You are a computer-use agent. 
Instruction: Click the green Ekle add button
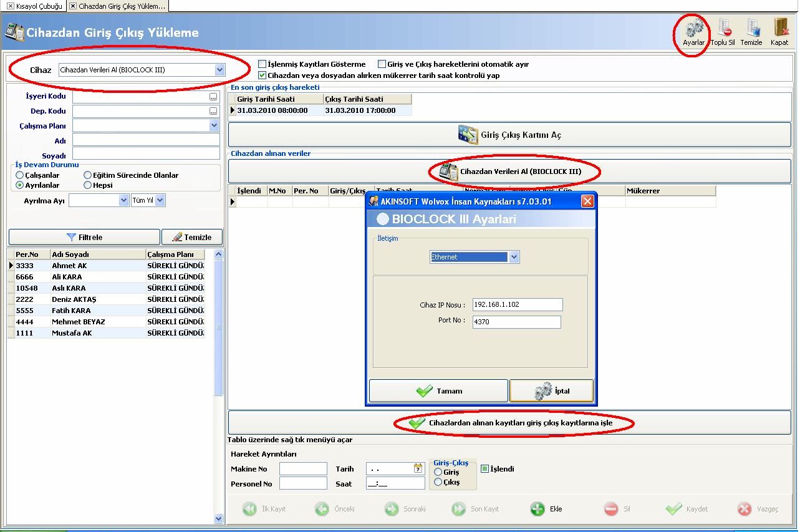pyautogui.click(x=546, y=509)
